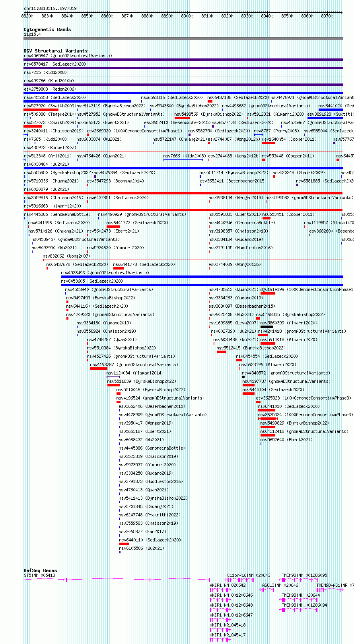The image size is (354, 644).
Task: Click the nsv6143119 (ByrskaBishop2022) label
Action: click(x=111, y=106)
